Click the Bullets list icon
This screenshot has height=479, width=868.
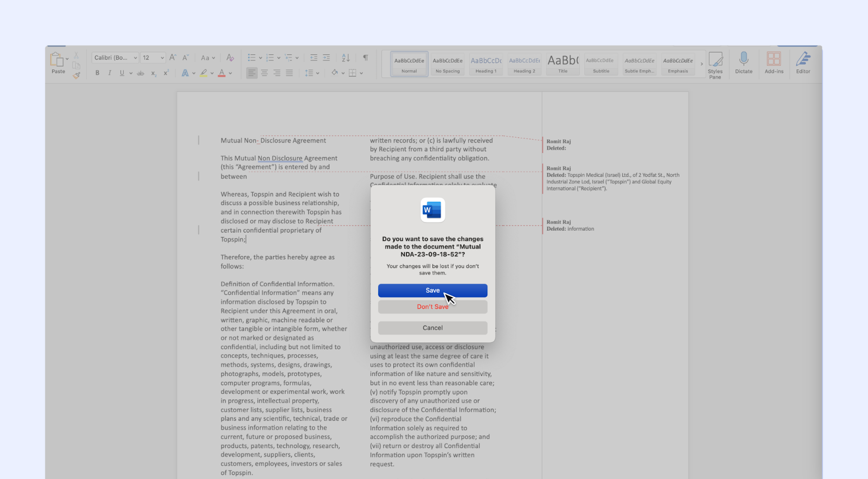(252, 58)
